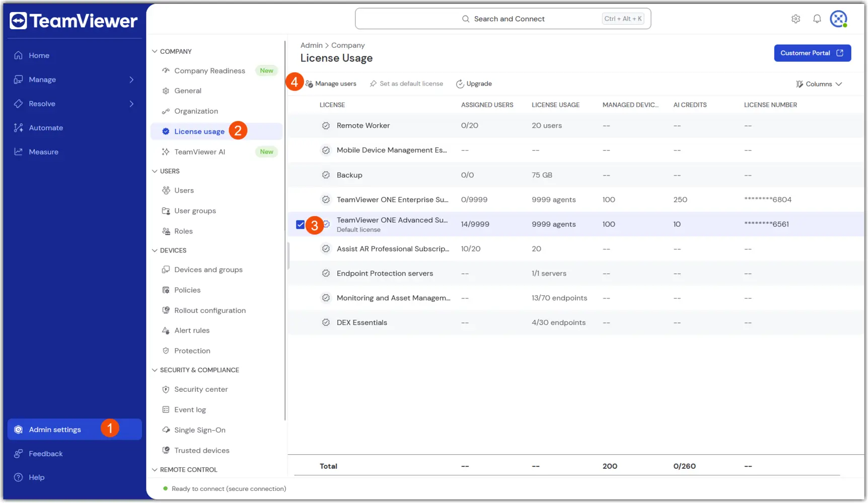868x503 pixels.
Task: Collapse the SECURITY & COMPLIANCE section
Action: [x=155, y=370]
